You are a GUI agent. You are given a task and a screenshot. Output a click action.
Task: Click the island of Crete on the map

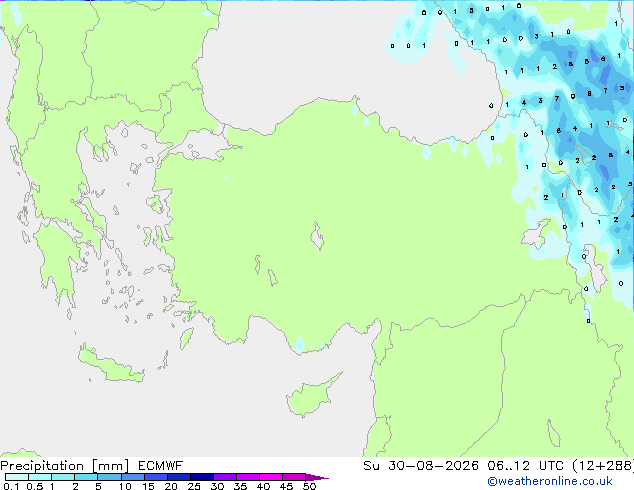(110, 365)
